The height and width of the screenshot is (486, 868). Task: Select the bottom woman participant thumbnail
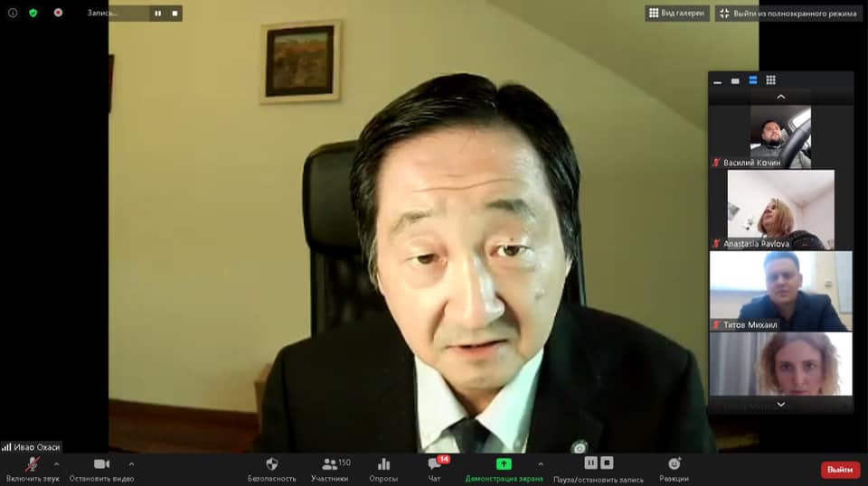click(x=781, y=364)
